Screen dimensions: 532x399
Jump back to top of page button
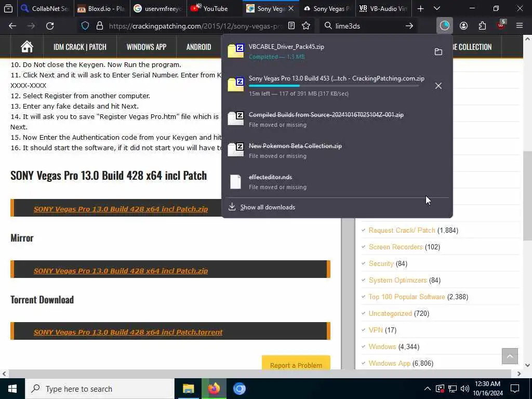(510, 356)
